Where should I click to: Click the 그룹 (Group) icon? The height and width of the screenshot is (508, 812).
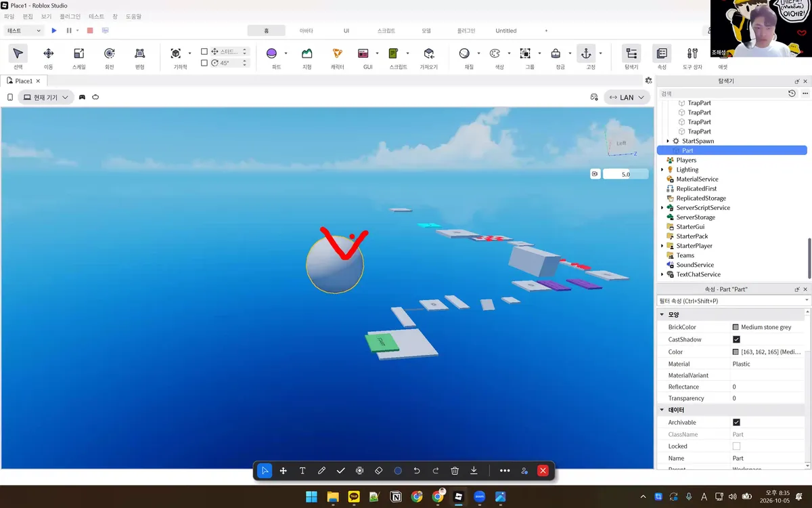(x=525, y=54)
